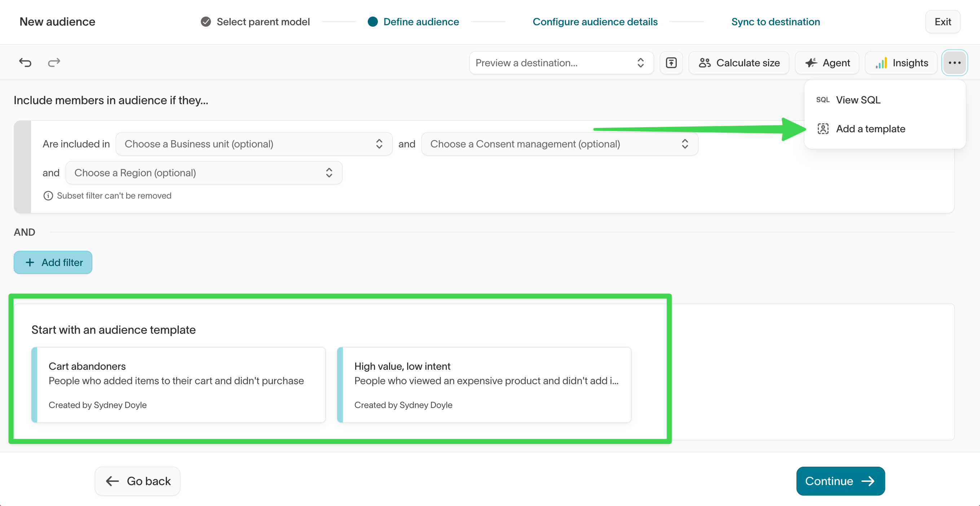Click the upload icon beside the destination preview
Viewport: 980px width, 506px height.
pyautogui.click(x=671, y=63)
